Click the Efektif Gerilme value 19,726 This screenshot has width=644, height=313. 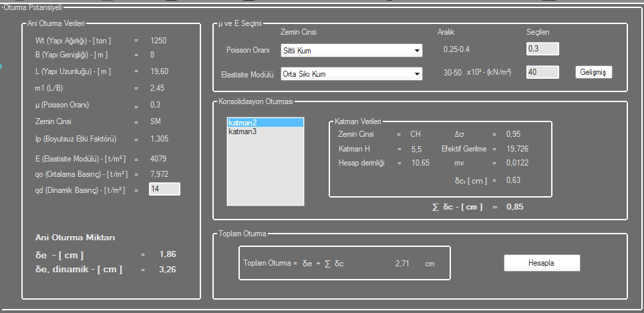click(517, 149)
